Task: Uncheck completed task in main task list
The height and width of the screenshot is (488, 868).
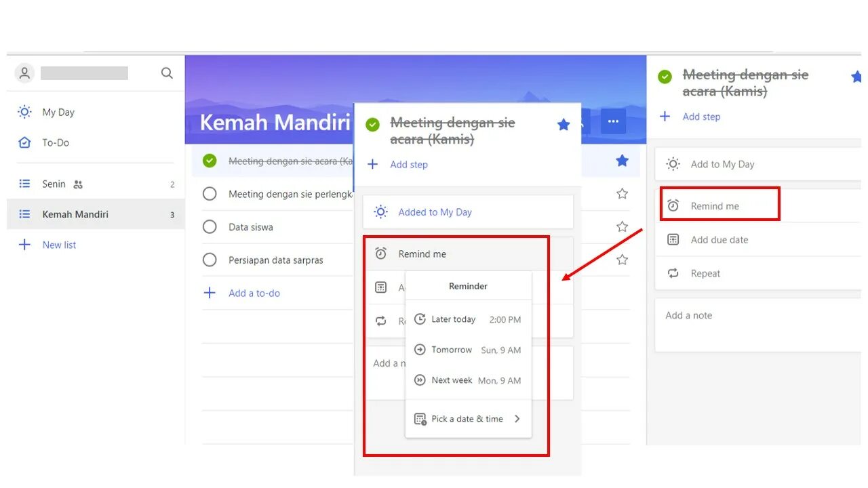Action: 210,161
